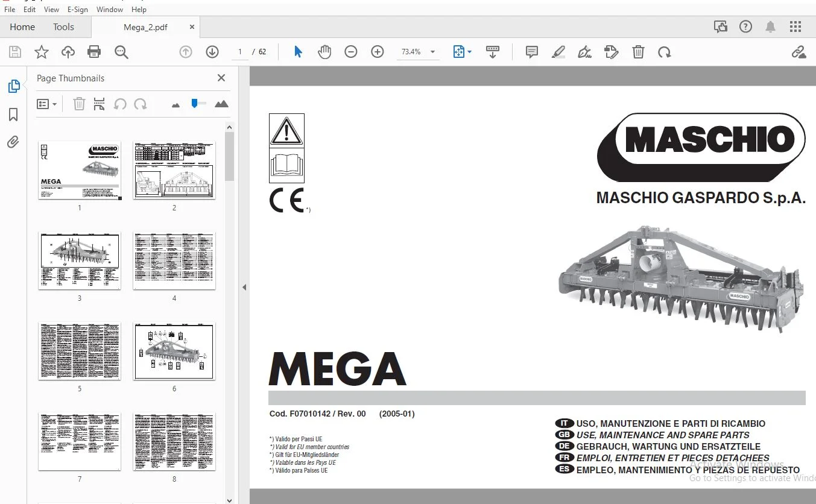Close the Page Thumbnails panel
Image resolution: width=816 pixels, height=504 pixels.
(x=221, y=78)
